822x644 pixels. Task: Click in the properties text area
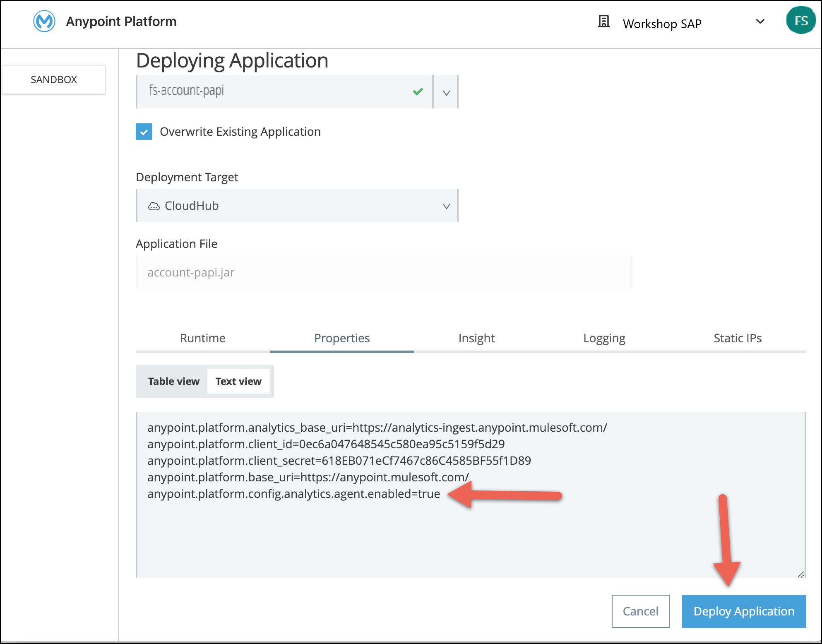(471, 495)
